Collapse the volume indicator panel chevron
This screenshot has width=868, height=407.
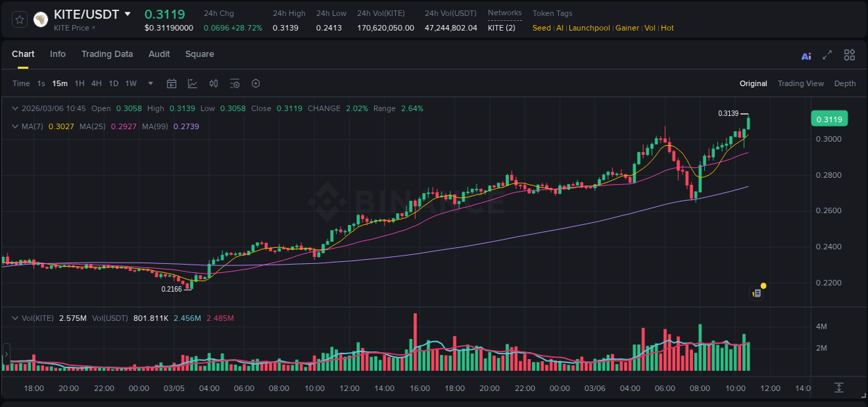[15, 317]
